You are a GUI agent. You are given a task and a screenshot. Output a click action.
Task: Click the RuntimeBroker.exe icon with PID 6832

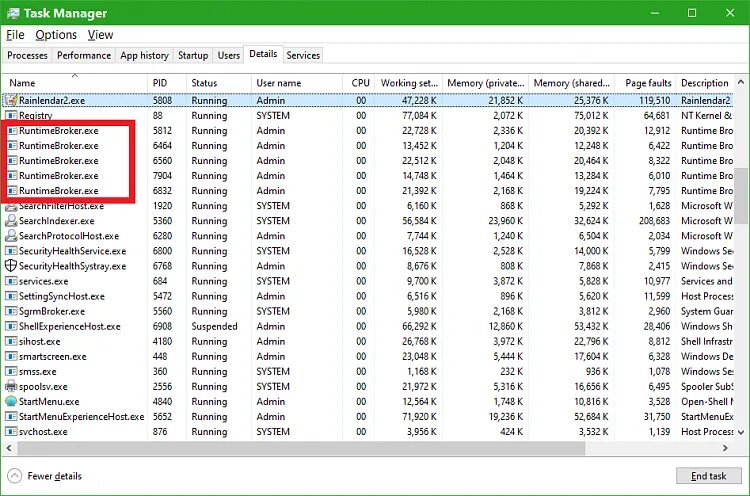(12, 191)
